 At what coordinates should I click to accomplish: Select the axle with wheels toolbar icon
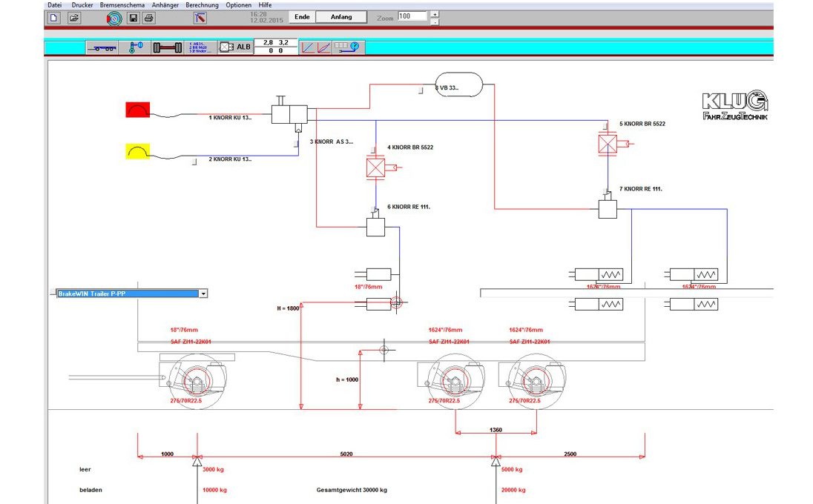(x=167, y=47)
